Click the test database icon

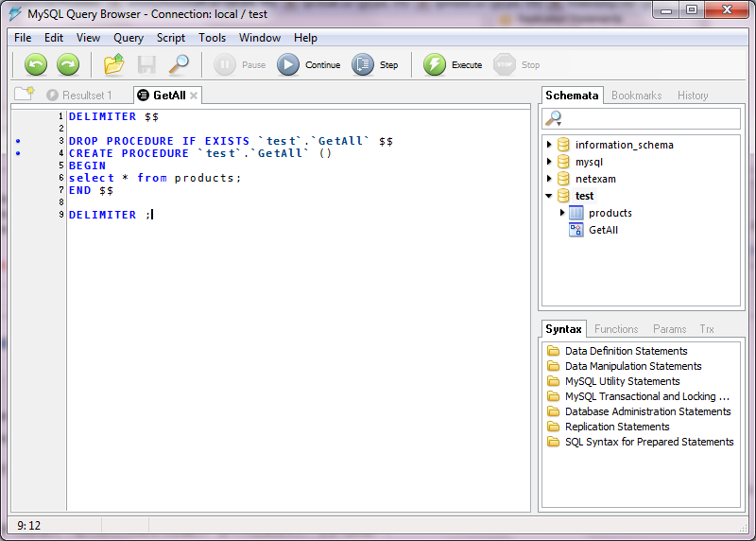pos(563,196)
